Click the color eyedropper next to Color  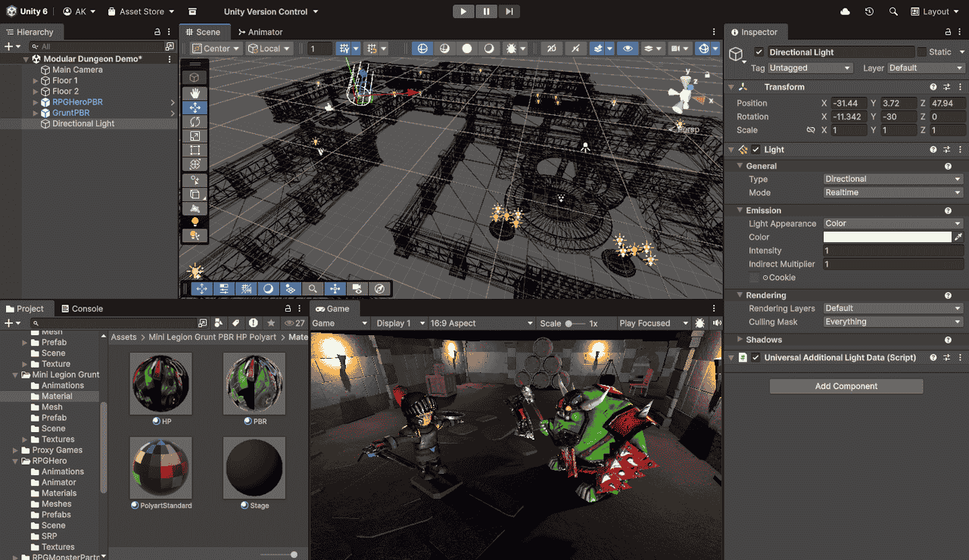point(958,237)
